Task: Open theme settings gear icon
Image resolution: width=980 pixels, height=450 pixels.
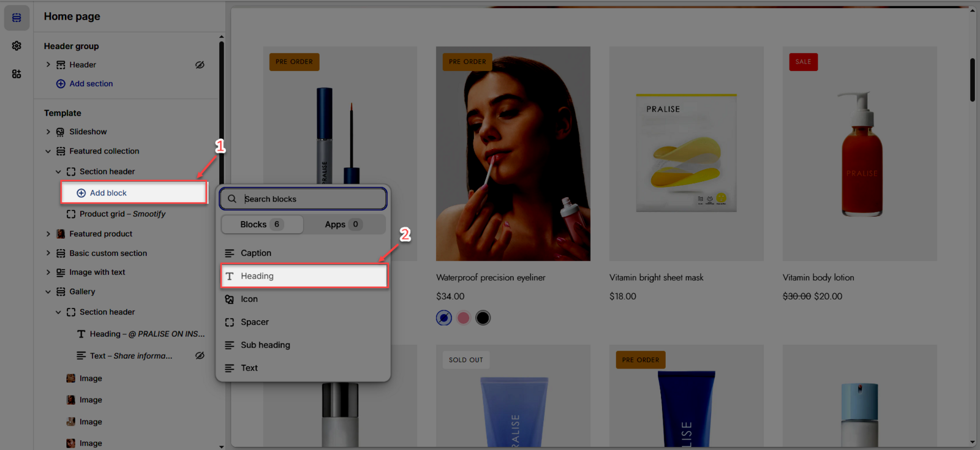Action: [x=17, y=46]
